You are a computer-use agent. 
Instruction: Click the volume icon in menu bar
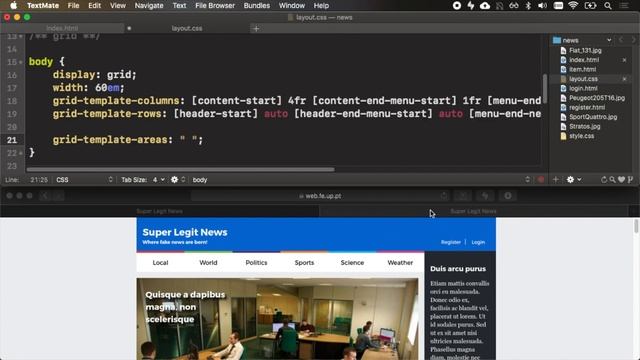coord(542,6)
